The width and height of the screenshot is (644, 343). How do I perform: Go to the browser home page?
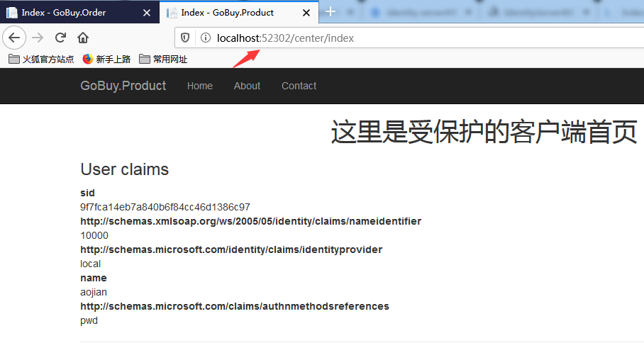(83, 38)
